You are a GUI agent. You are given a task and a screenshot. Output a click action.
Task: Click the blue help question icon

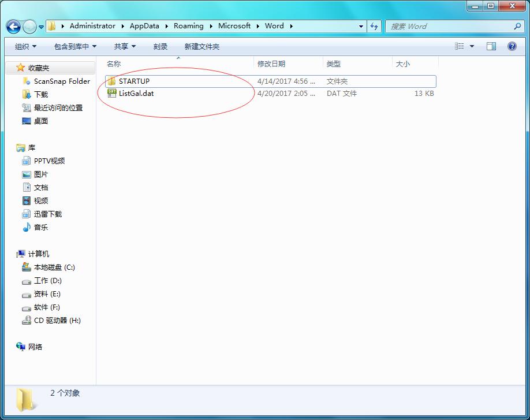pyautogui.click(x=512, y=46)
